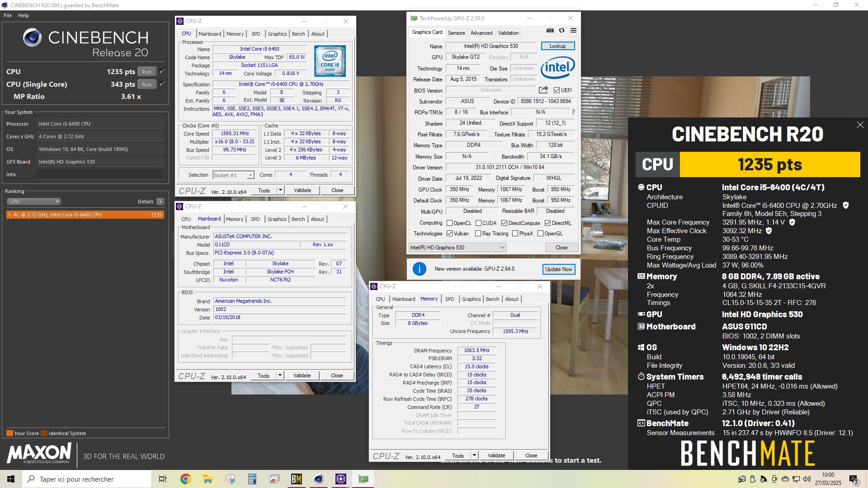Click Close button in GPU-Z window
Viewport: 868px width, 488px height.
point(561,248)
